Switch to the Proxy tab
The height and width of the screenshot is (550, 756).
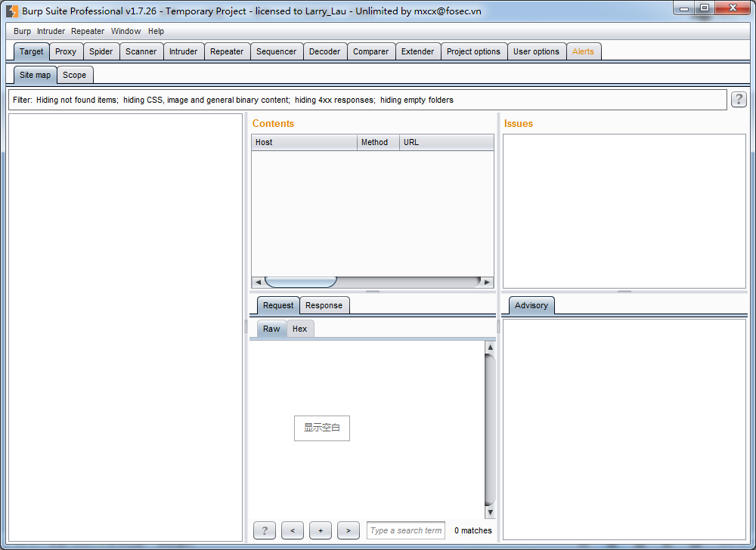[x=66, y=51]
